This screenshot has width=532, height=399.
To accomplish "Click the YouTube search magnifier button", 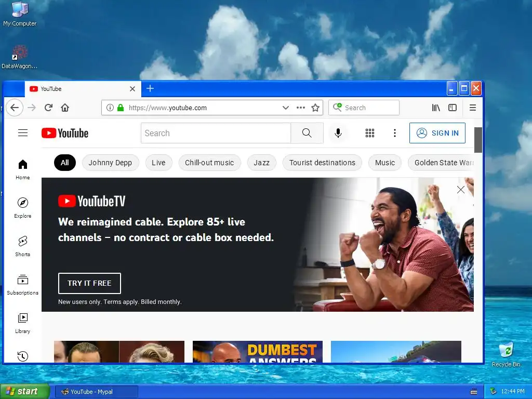I will tap(307, 133).
